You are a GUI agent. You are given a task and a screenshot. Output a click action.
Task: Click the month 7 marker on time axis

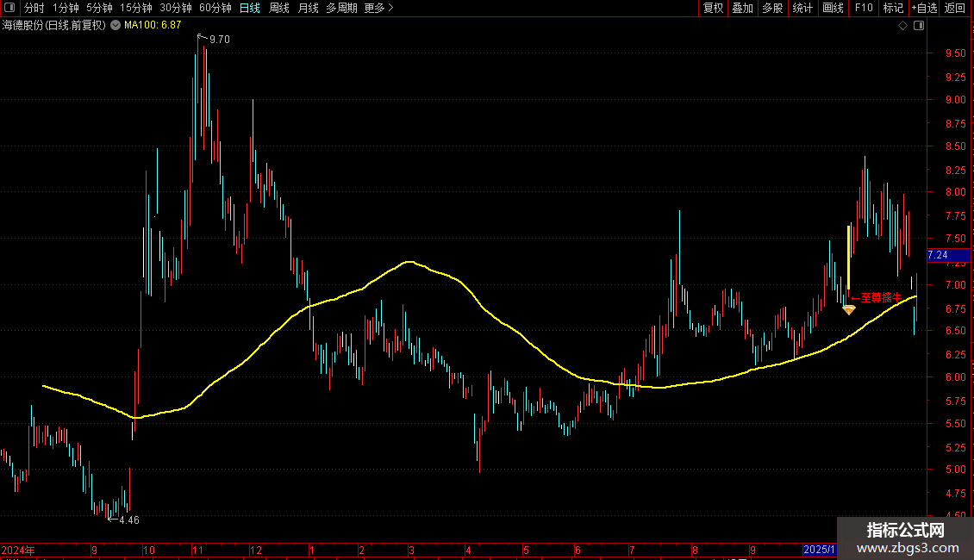tap(631, 550)
